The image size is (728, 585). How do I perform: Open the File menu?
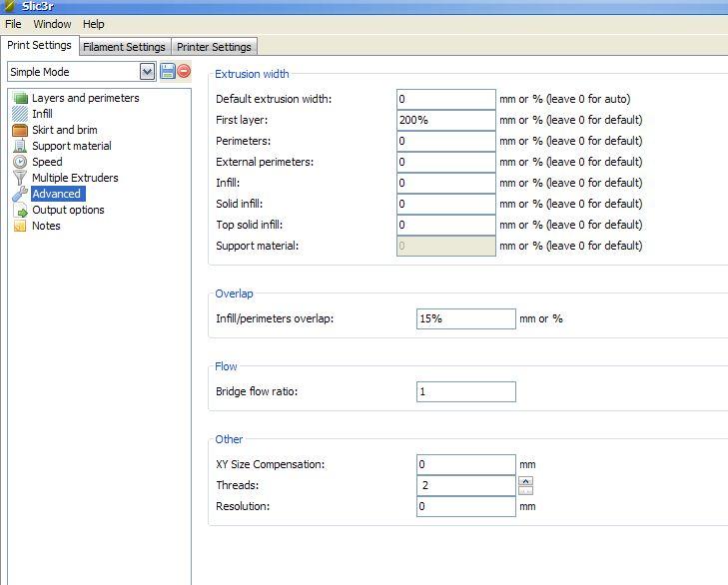click(x=13, y=24)
